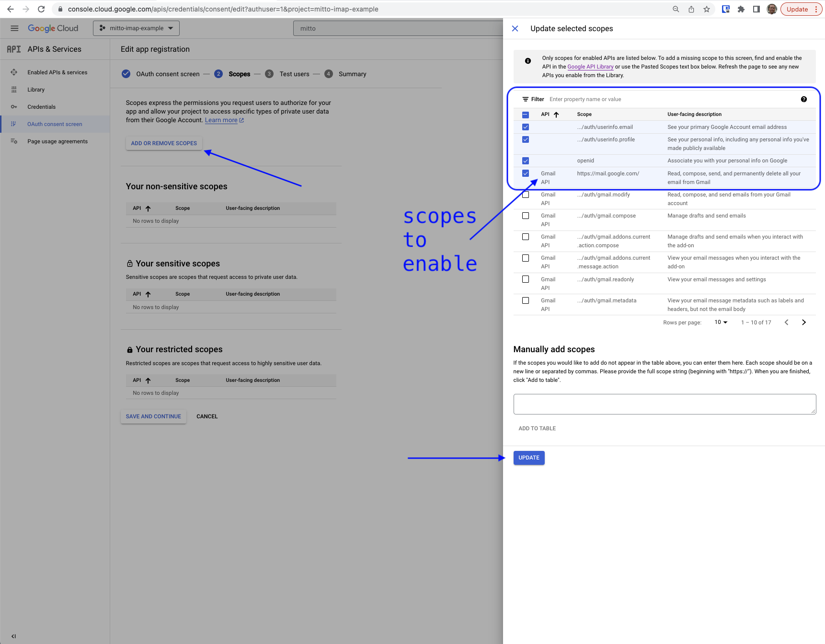Open Enabled APIs & services in sidebar
Image resolution: width=825 pixels, height=644 pixels.
55,72
